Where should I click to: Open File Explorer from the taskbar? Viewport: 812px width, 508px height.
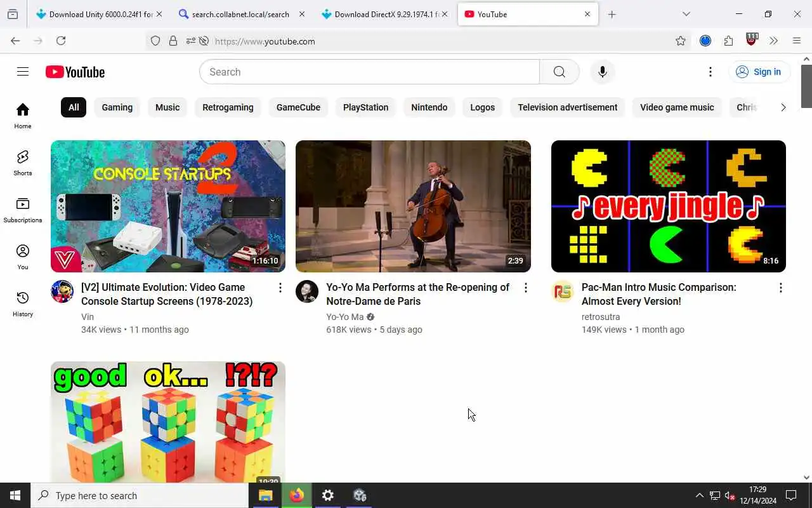pyautogui.click(x=266, y=495)
